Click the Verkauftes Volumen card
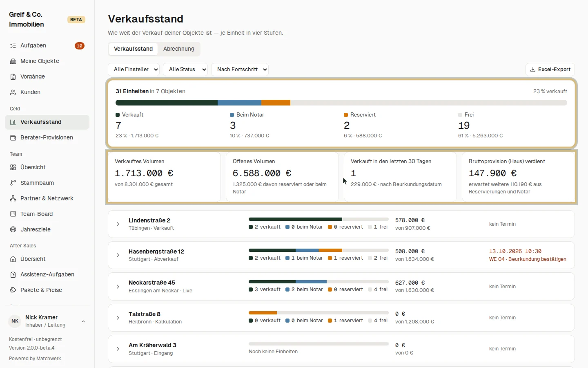The image size is (588, 368). point(164,177)
